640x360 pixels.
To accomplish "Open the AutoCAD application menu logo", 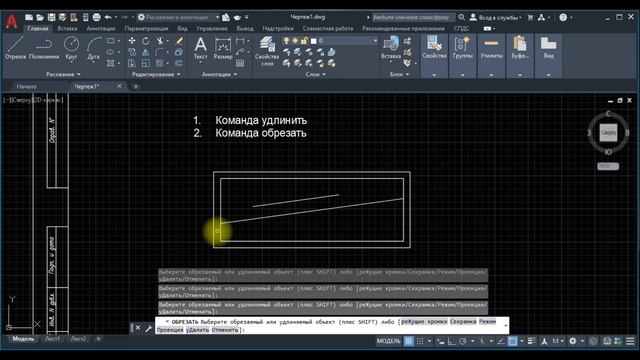I will pyautogui.click(x=12, y=21).
